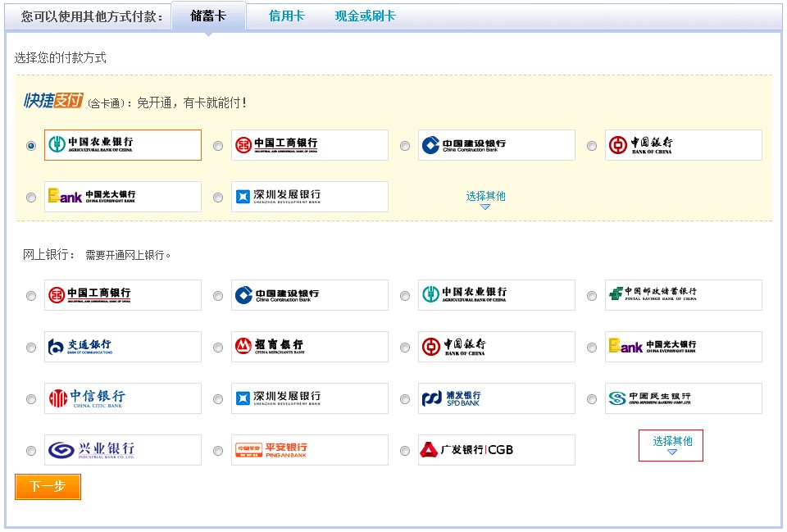
Task: Click the 快捷支付 brand logo
Action: pos(53,101)
